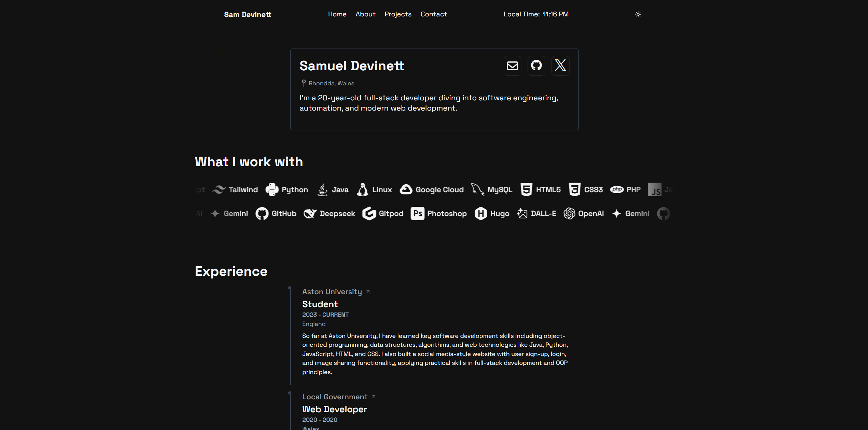Screen dimensions: 868x430
Task: Click the CSS3 shield icon
Action: coord(575,190)
